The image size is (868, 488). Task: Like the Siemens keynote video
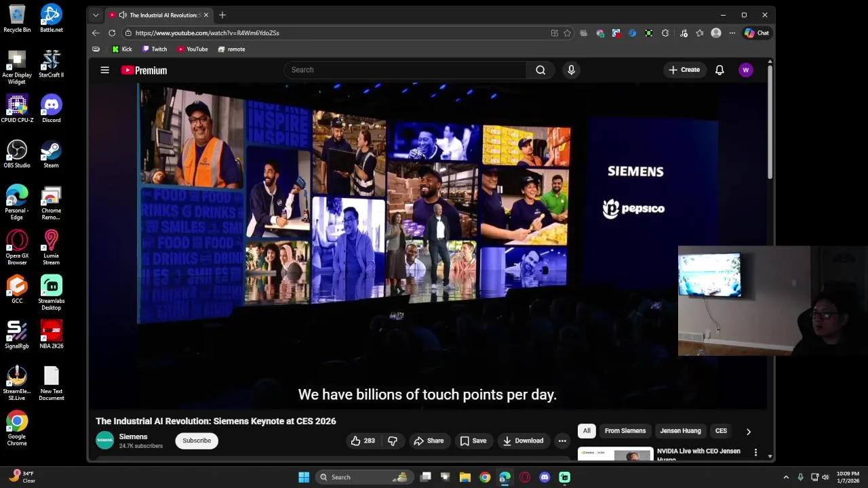pos(363,441)
